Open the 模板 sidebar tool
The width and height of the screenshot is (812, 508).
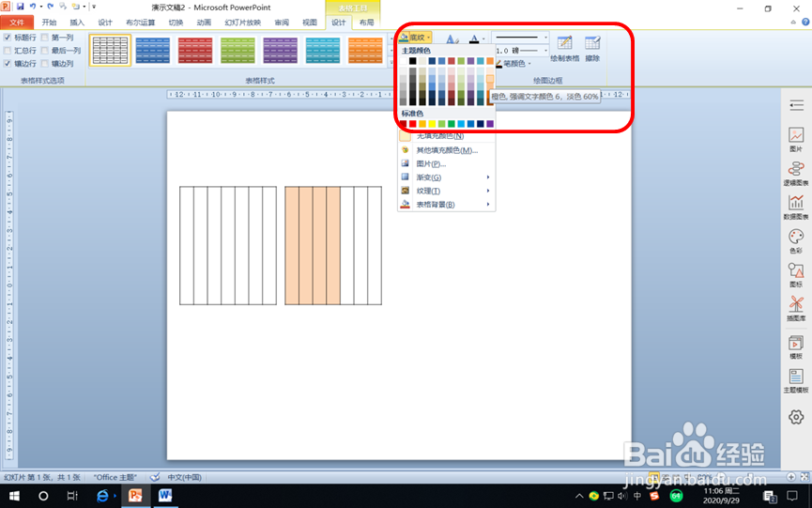(796, 346)
